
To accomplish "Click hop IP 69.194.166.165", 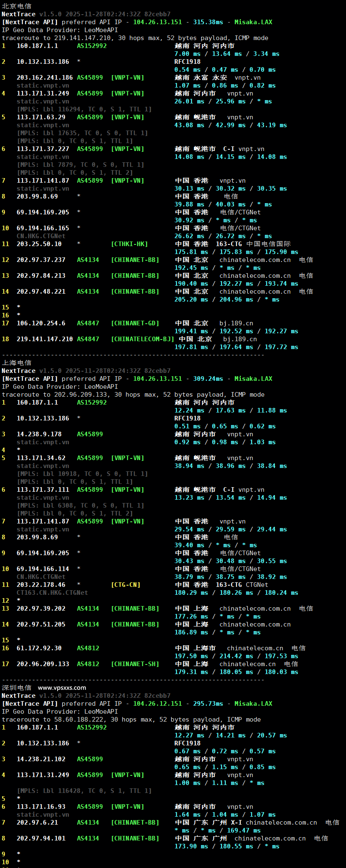I will [43, 228].
